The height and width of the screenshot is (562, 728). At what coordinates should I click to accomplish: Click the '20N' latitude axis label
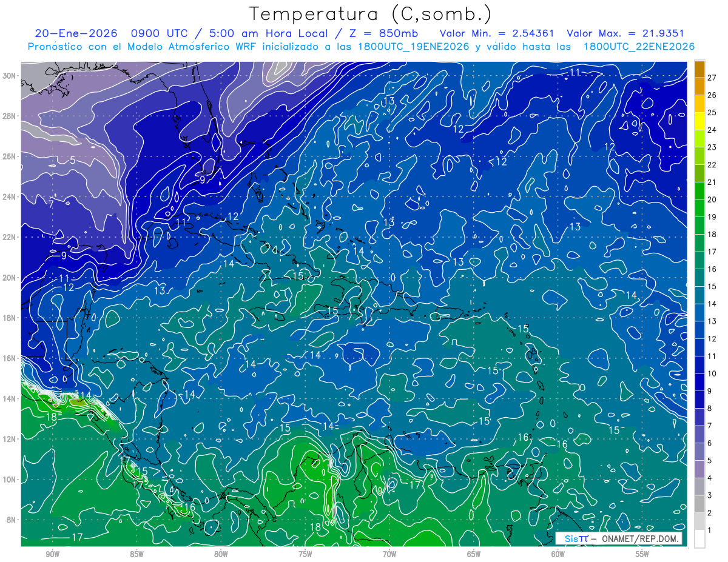coord(8,278)
